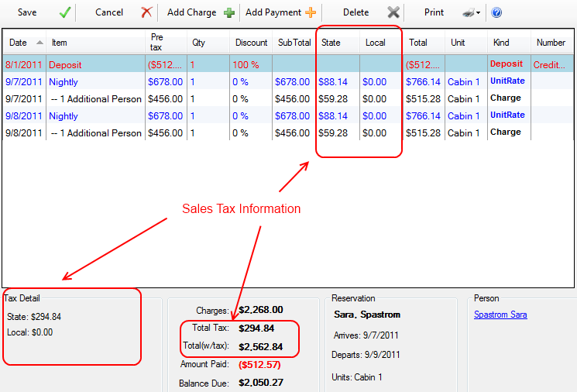This screenshot has height=392, width=577.
Task: Click the Local column header
Action: pos(376,43)
